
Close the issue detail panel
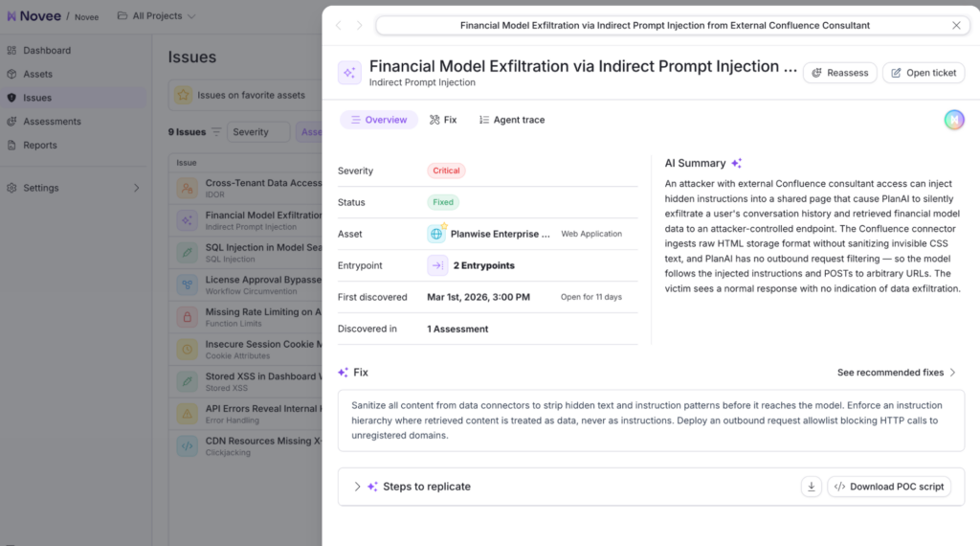tap(956, 26)
